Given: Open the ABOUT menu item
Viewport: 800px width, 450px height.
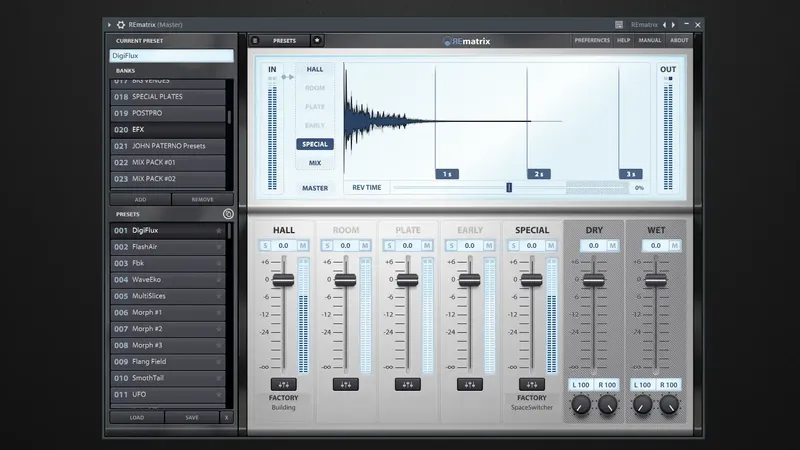Looking at the screenshot, I should tap(679, 40).
